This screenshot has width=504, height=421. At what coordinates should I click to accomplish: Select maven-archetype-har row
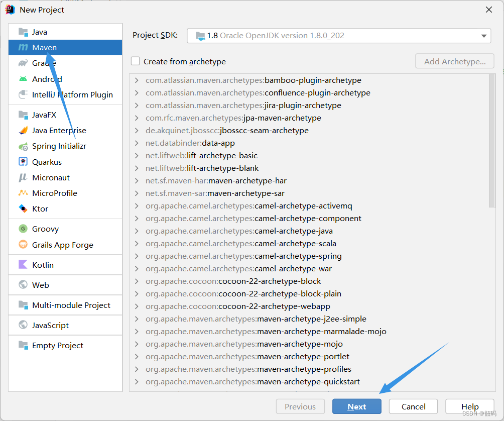[x=309, y=181]
